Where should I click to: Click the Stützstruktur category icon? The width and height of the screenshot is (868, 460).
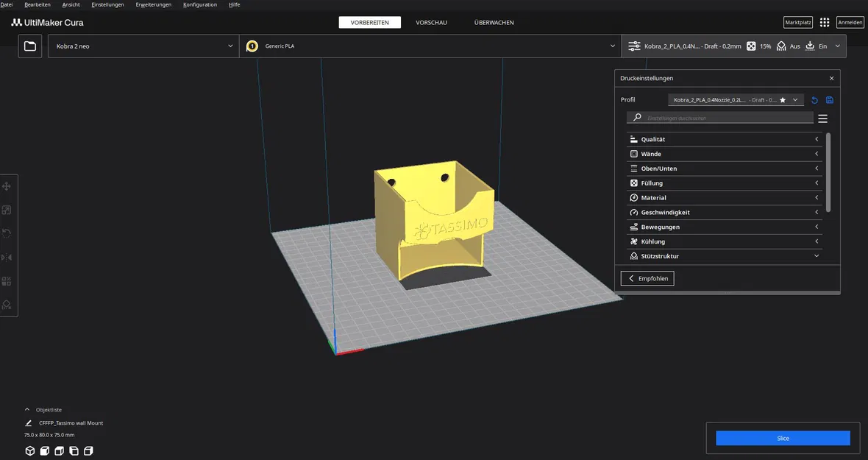[634, 256]
